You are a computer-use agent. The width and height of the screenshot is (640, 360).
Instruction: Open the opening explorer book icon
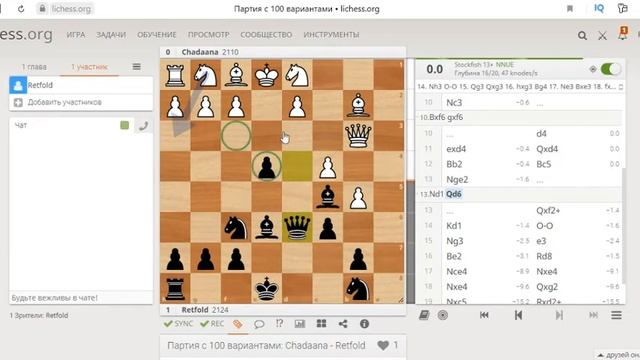(x=424, y=315)
